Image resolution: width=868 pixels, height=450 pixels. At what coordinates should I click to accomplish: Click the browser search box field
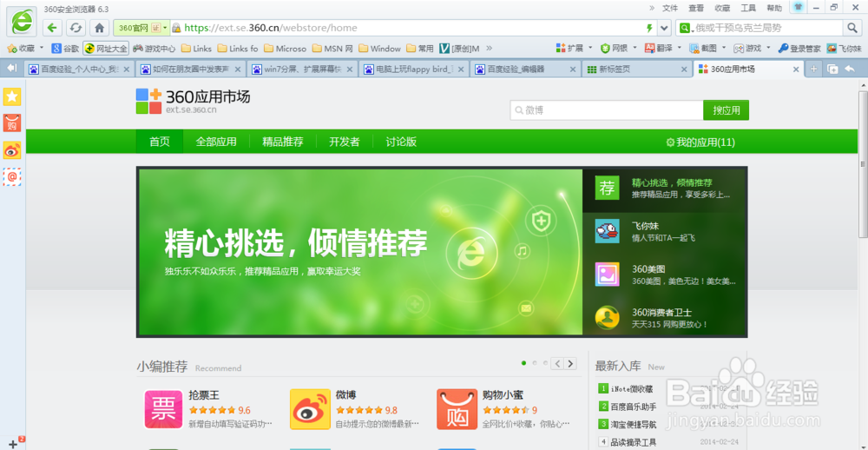pyautogui.click(x=768, y=28)
